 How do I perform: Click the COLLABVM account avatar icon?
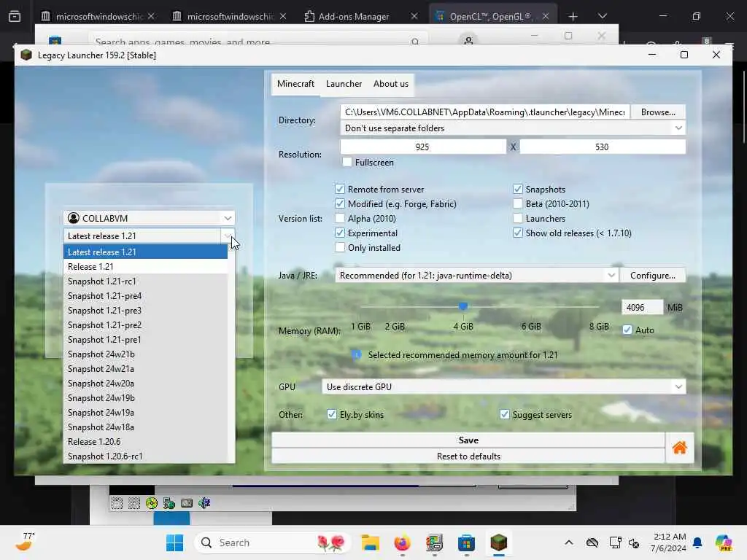click(74, 218)
